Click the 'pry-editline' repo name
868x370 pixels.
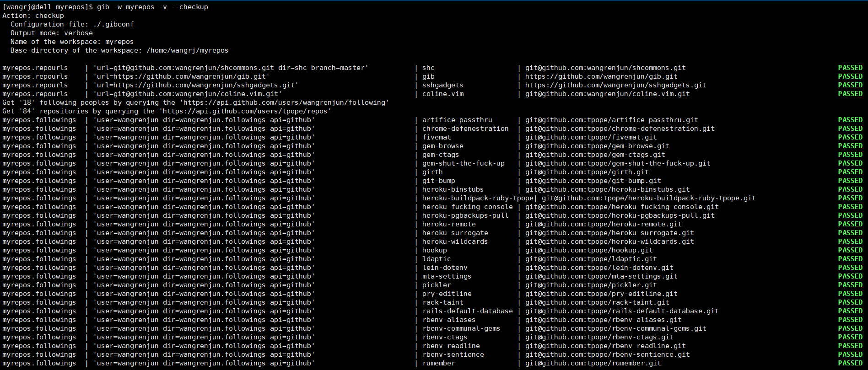pyautogui.click(x=447, y=294)
